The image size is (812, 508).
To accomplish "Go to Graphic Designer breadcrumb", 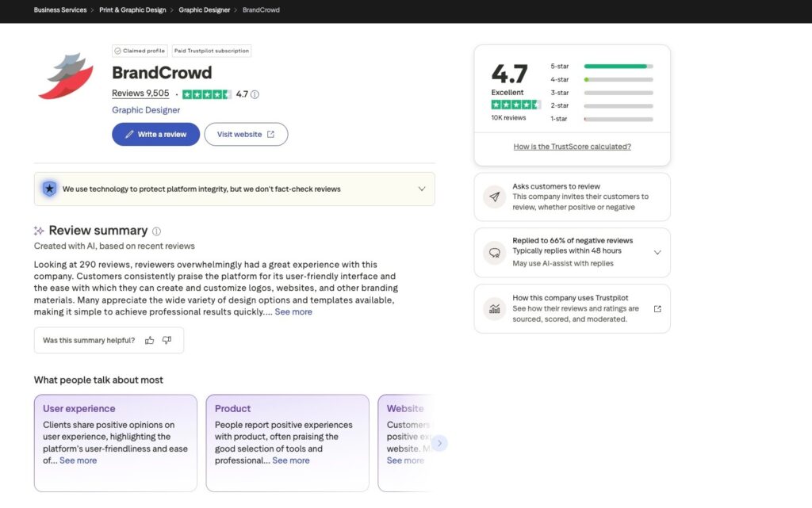I will pyautogui.click(x=204, y=10).
